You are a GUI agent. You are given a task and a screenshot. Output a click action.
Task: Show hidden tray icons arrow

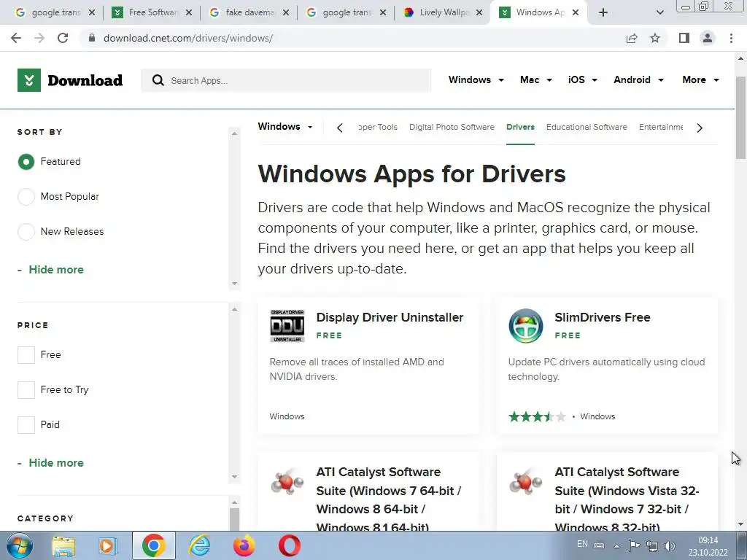point(616,546)
